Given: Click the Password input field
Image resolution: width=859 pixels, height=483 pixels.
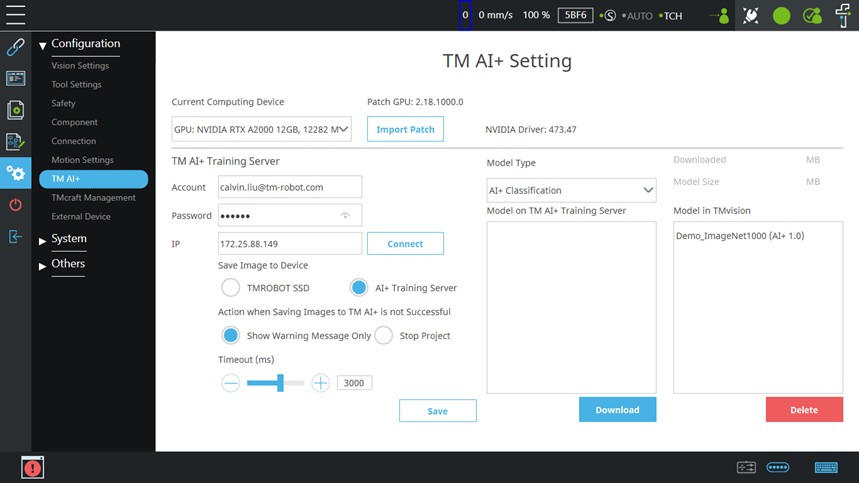Looking at the screenshot, I should click(x=290, y=215).
